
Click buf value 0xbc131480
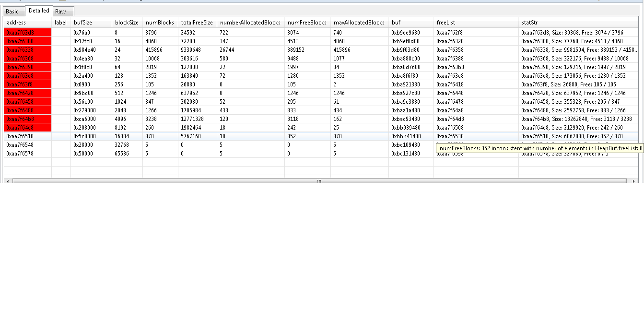(406, 154)
